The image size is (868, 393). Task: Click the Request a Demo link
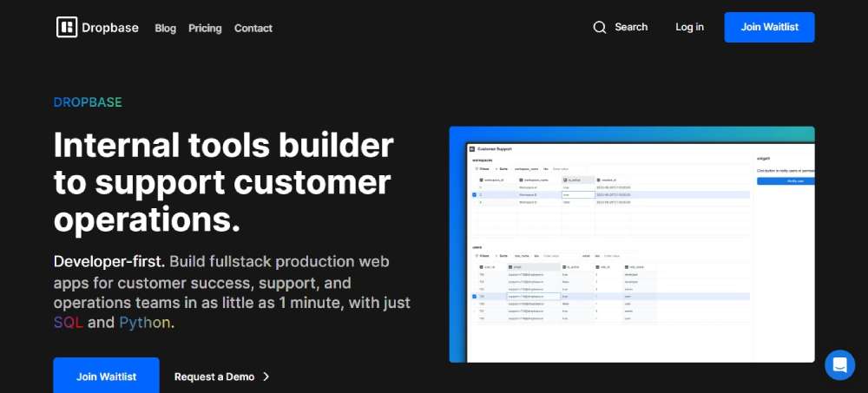click(214, 377)
